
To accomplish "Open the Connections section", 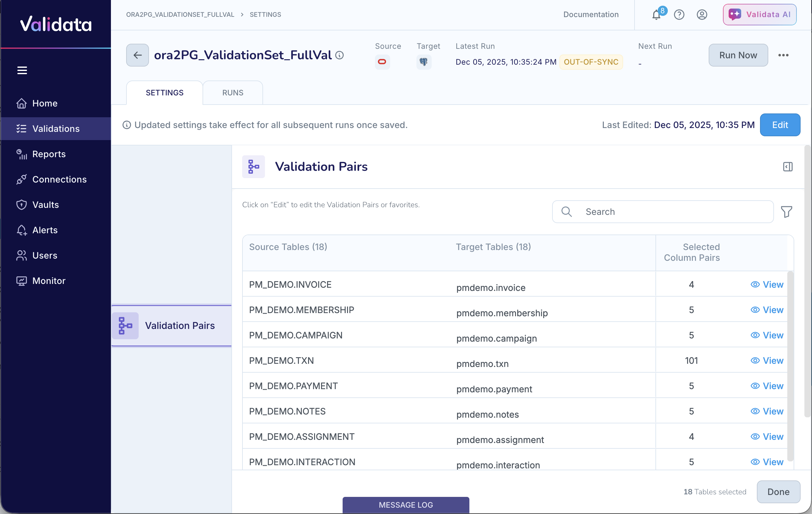I will coord(59,179).
